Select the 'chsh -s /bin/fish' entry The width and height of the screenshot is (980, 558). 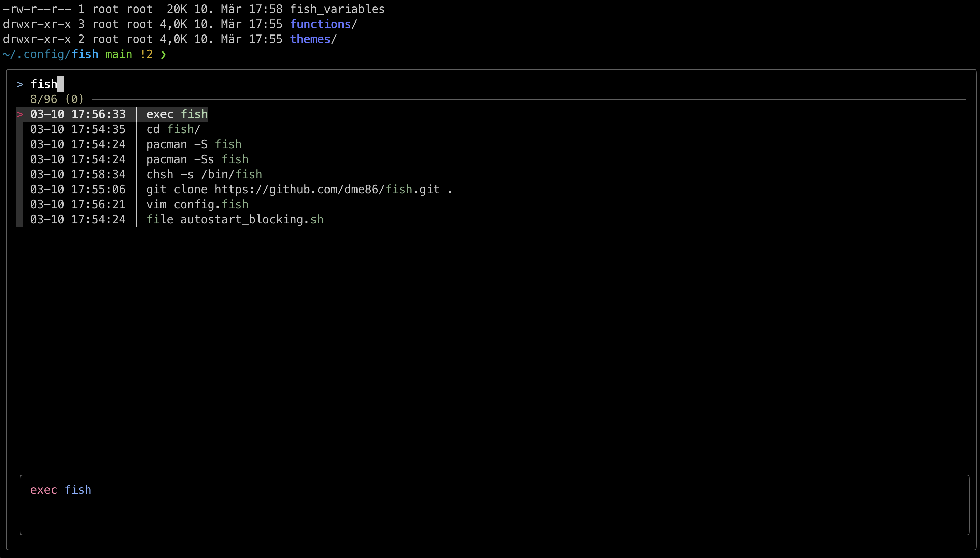click(204, 175)
